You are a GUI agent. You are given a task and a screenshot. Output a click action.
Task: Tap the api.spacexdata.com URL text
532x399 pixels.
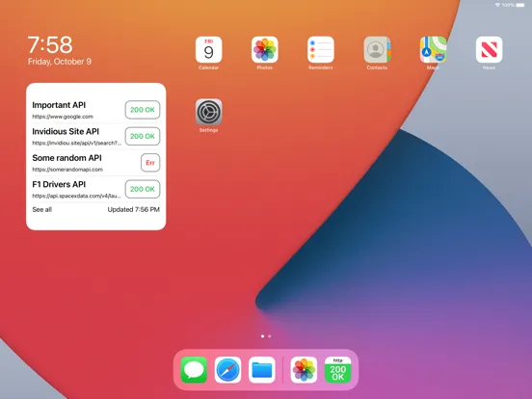pyautogui.click(x=77, y=196)
